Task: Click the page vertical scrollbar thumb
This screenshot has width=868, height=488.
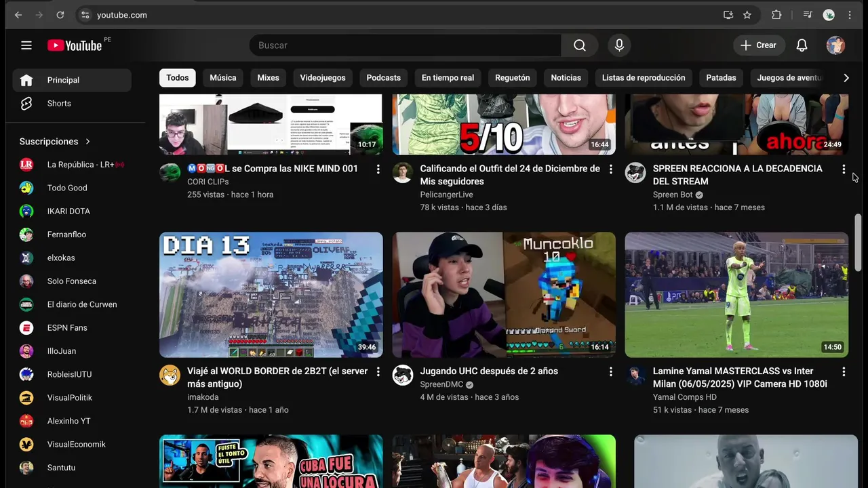Action: click(x=858, y=242)
